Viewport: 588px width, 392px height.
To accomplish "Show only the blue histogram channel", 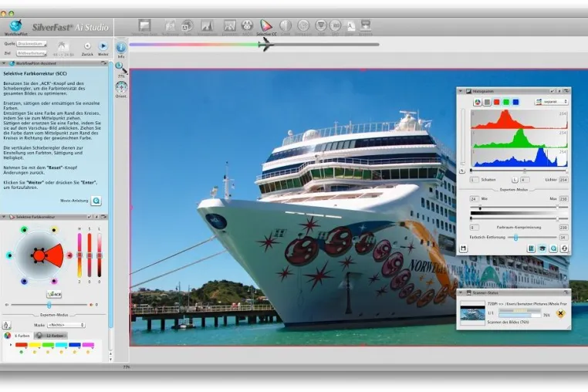I will tap(515, 102).
